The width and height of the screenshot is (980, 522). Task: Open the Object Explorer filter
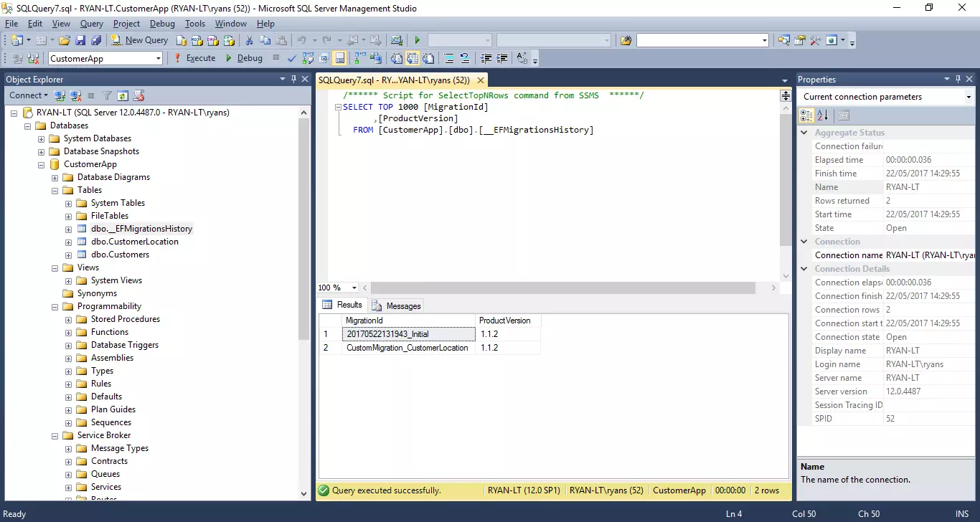tap(107, 95)
